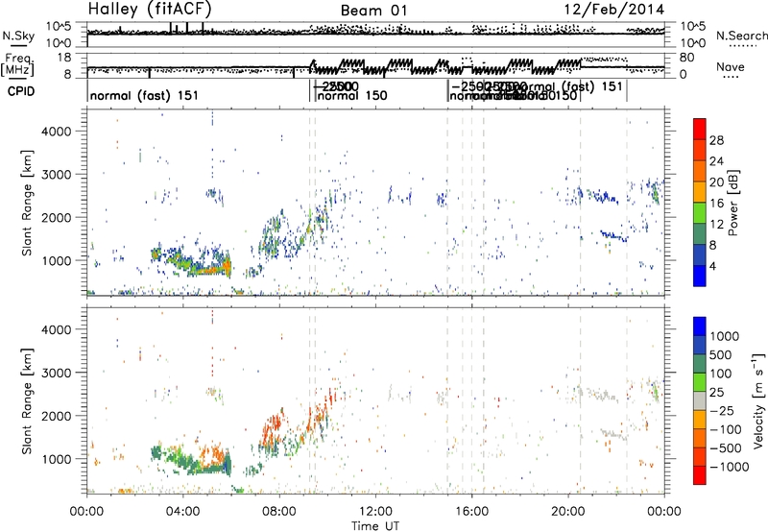Click the light green 12 dB colorbar segment

pyautogui.click(x=700, y=212)
